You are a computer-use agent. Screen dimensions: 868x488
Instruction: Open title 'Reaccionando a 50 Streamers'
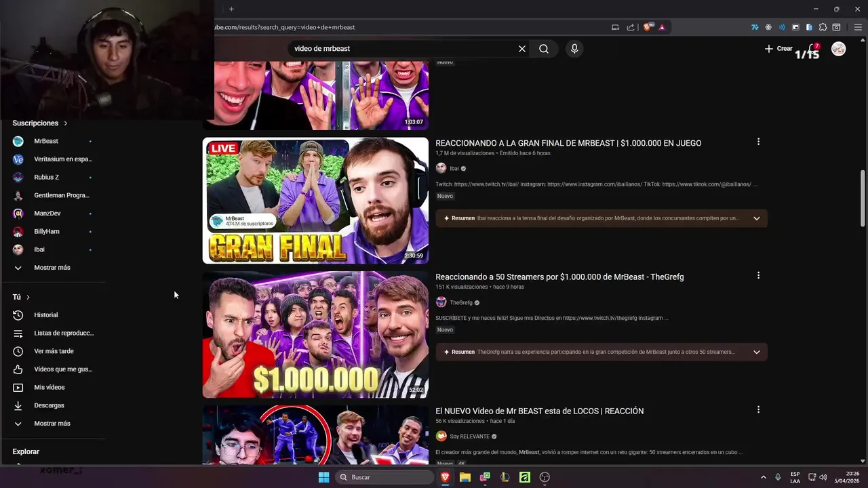(x=559, y=277)
